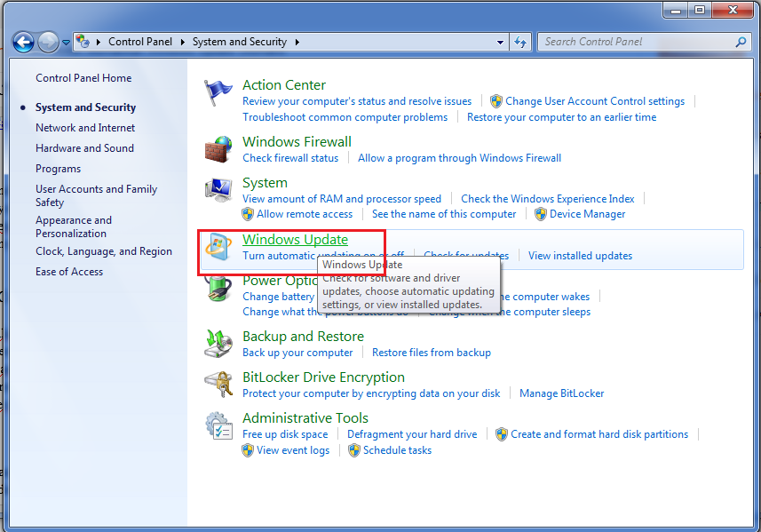Select Control Panel in the breadcrumb

[140, 42]
